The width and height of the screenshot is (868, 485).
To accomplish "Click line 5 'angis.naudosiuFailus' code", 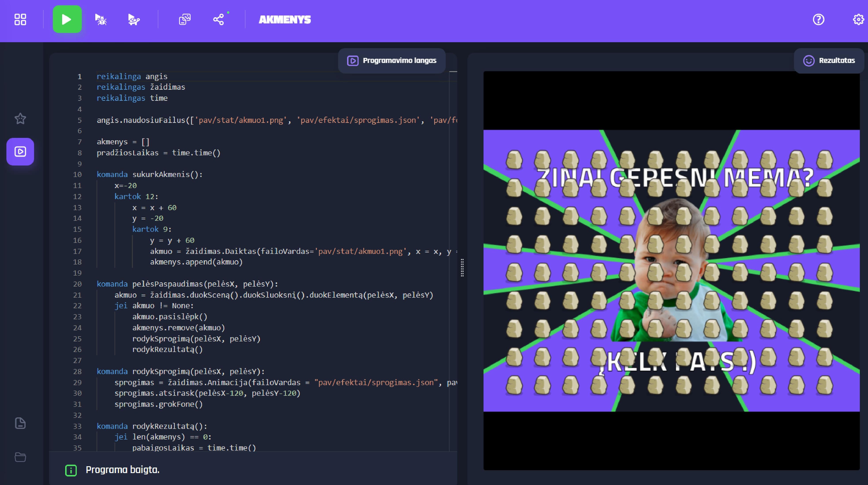I will 277,120.
